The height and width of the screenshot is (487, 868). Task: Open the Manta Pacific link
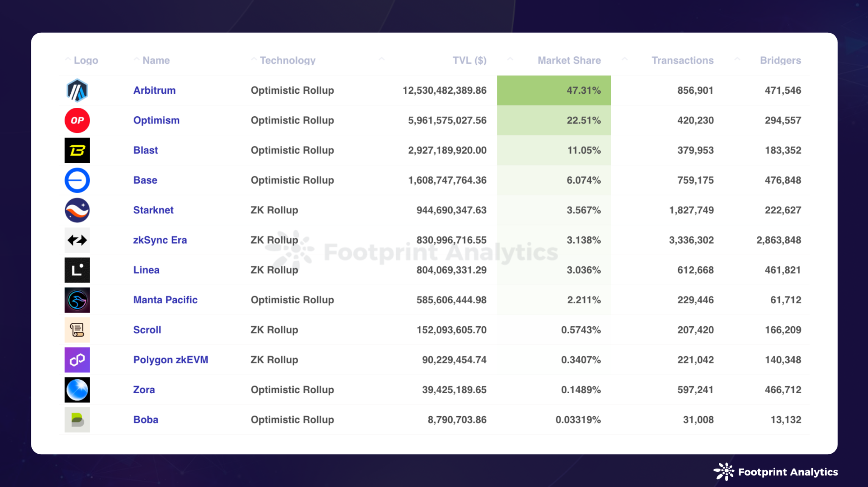tap(165, 300)
